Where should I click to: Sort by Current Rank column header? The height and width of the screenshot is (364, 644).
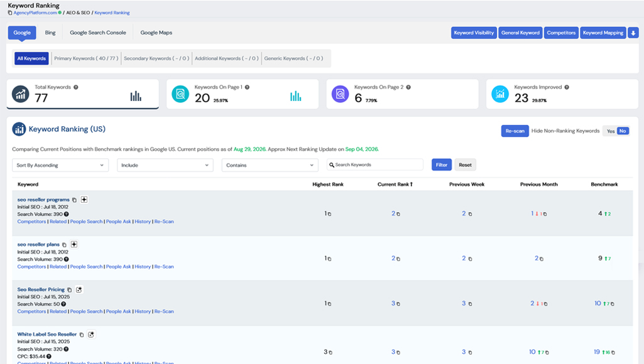[x=395, y=185]
